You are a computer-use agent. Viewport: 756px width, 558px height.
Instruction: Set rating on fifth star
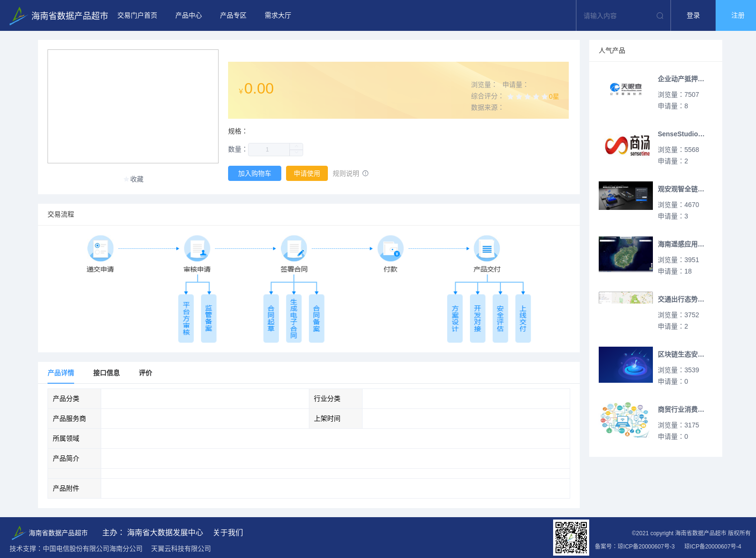(545, 96)
